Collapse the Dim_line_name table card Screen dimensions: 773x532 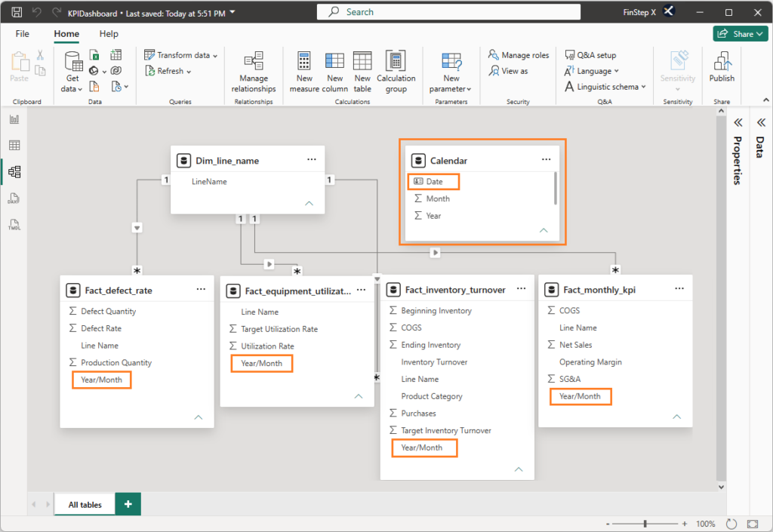click(309, 203)
